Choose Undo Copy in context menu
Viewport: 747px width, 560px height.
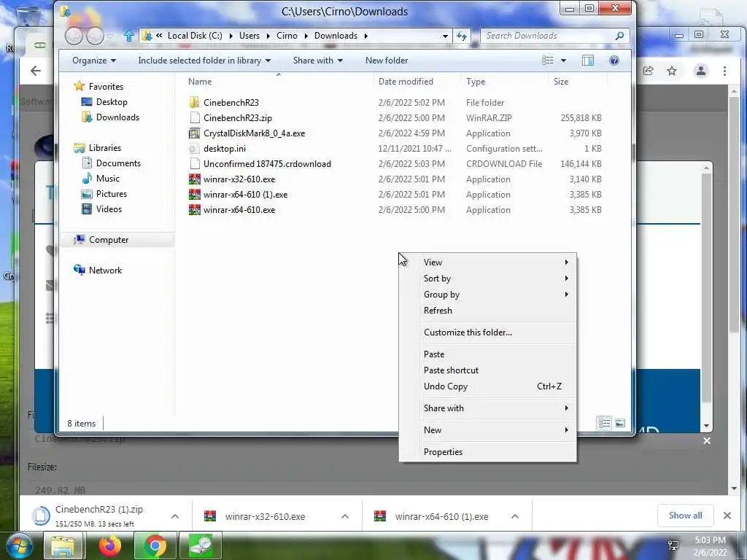point(488,386)
